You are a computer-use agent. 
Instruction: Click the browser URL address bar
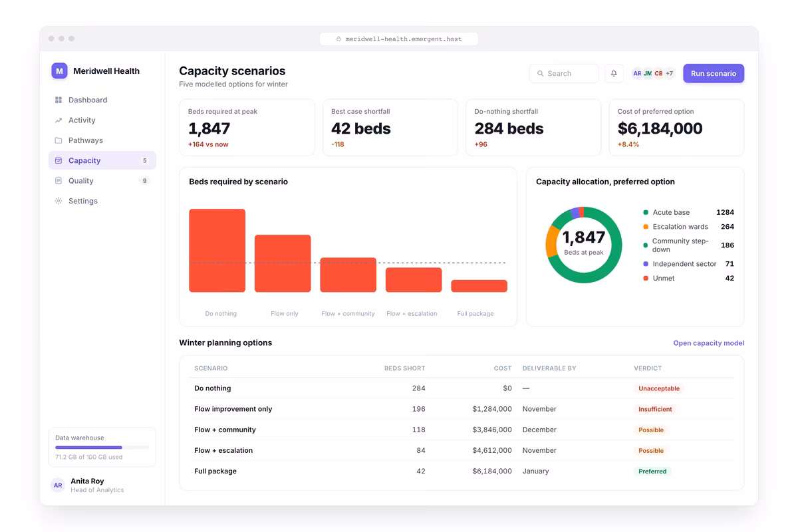tap(399, 39)
